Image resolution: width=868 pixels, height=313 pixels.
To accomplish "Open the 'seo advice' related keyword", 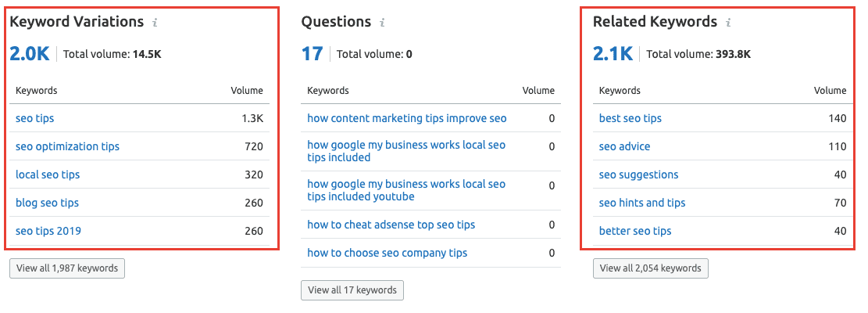I will [624, 146].
